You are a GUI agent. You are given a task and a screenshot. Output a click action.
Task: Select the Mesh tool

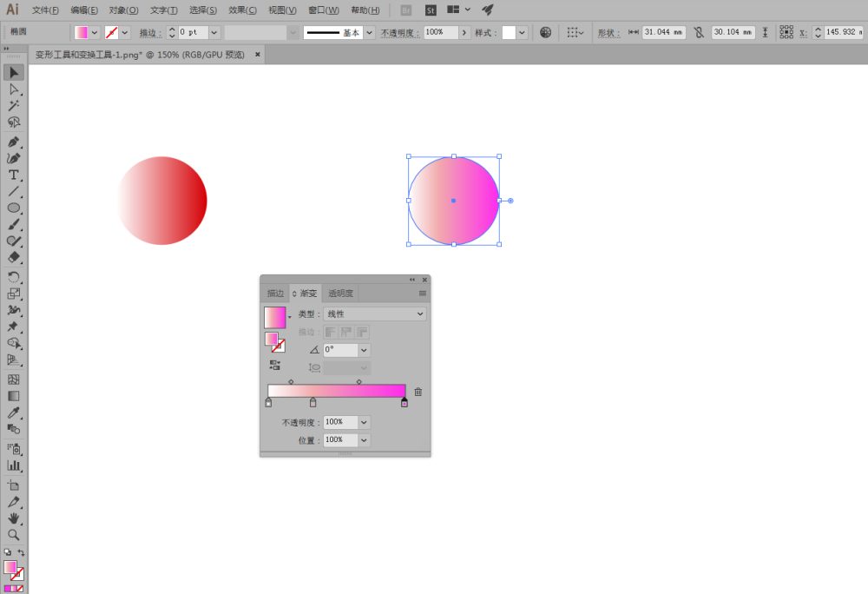pyautogui.click(x=14, y=379)
